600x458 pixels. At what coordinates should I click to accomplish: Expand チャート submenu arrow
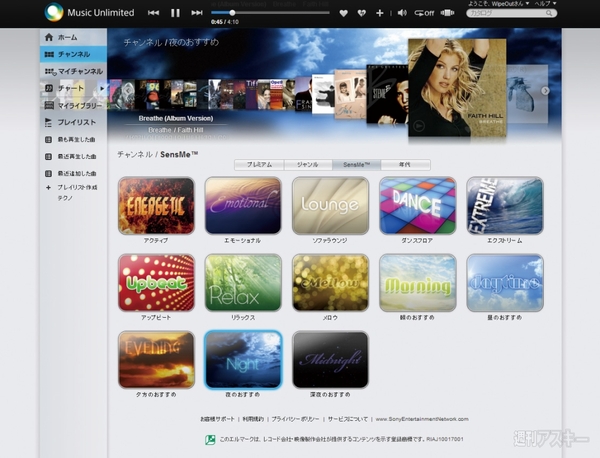point(102,88)
